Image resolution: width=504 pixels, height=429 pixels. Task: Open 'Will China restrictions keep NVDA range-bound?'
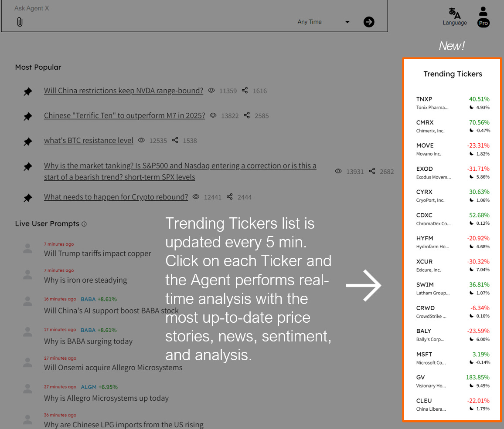pos(123,91)
